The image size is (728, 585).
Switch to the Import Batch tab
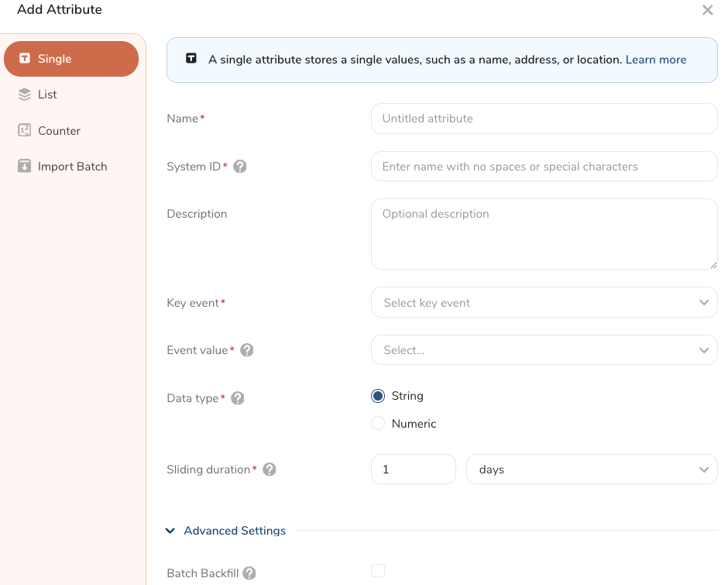[x=72, y=167]
